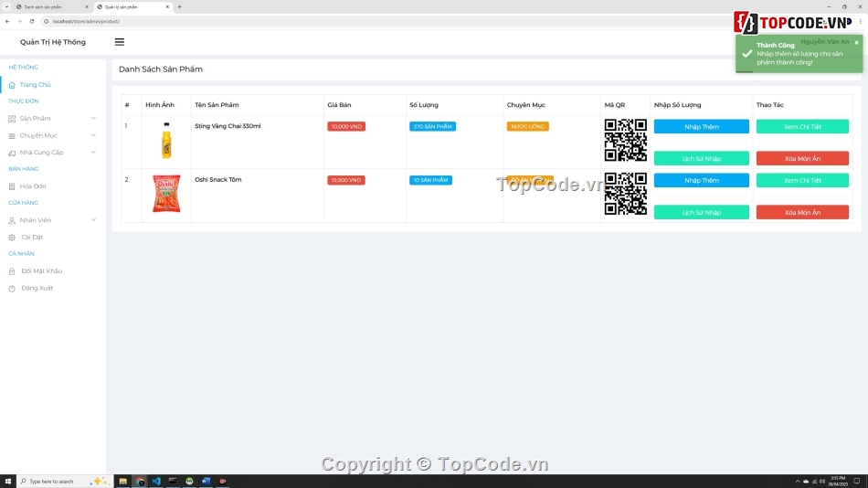Click the Trang Chủ home icon
Screen dimensions: 868x488
coord(12,85)
